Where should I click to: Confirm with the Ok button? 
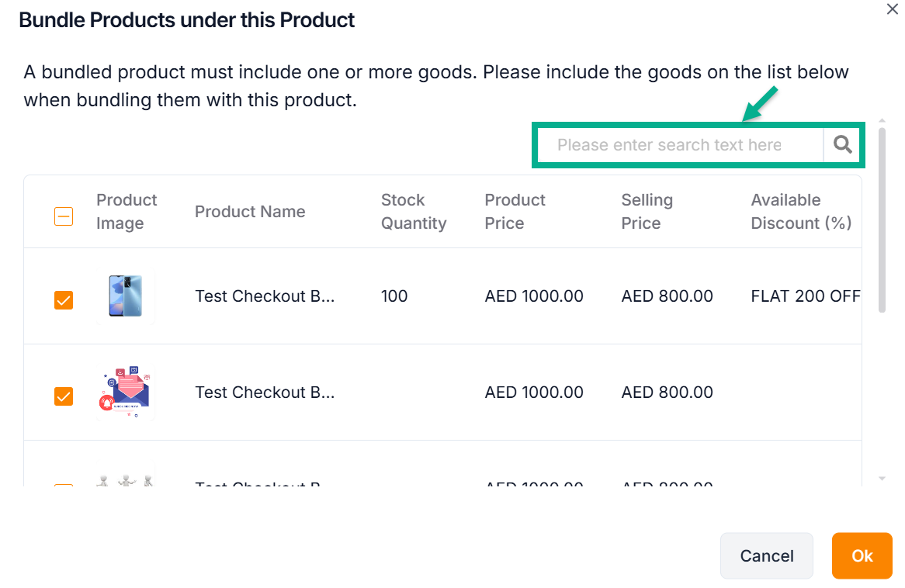pyautogui.click(x=862, y=555)
